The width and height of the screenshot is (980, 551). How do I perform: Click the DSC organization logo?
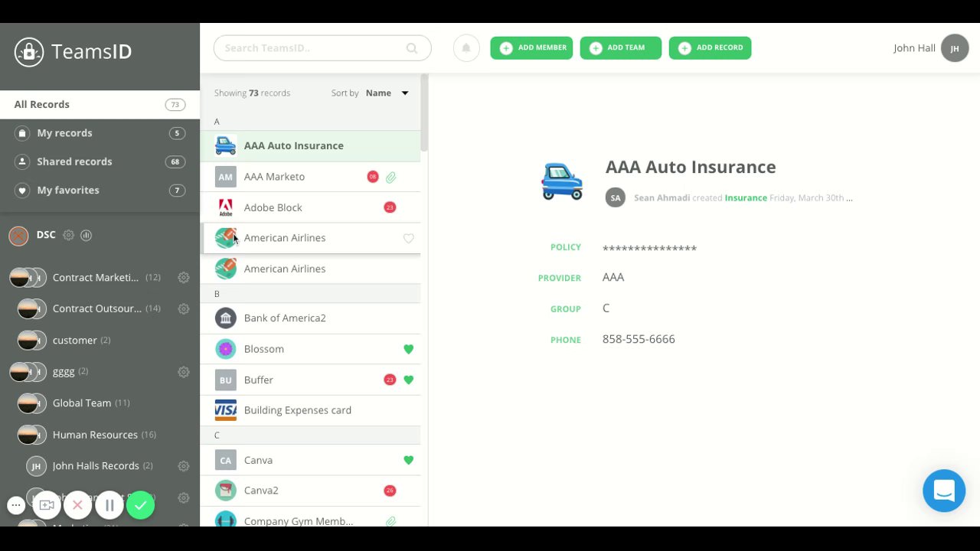18,236
